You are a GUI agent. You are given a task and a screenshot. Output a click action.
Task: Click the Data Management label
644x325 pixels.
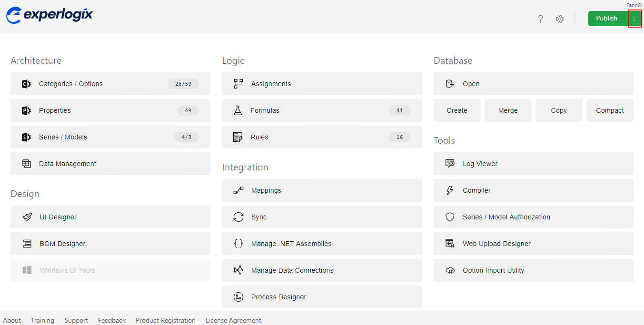click(68, 164)
